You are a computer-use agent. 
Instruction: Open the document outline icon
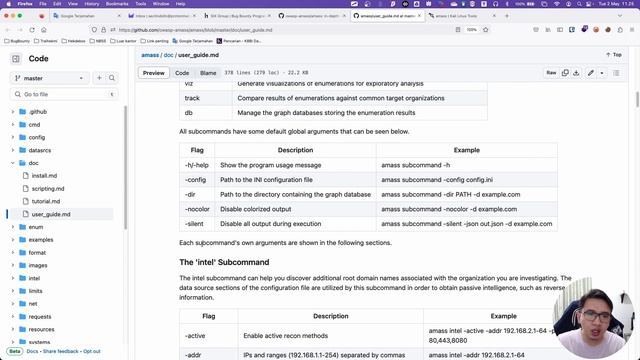coord(616,73)
